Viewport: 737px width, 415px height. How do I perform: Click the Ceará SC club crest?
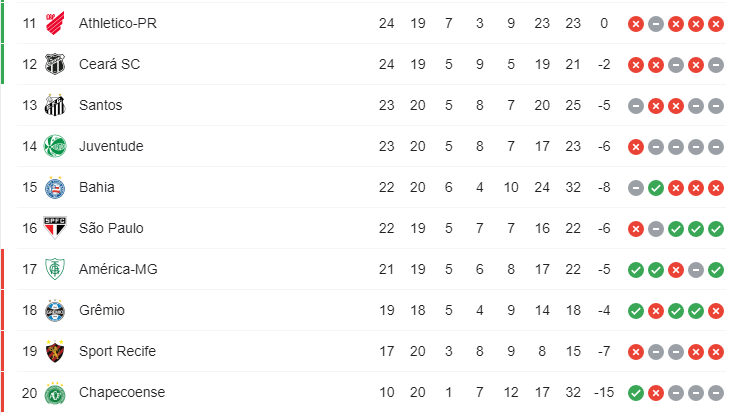tap(55, 64)
